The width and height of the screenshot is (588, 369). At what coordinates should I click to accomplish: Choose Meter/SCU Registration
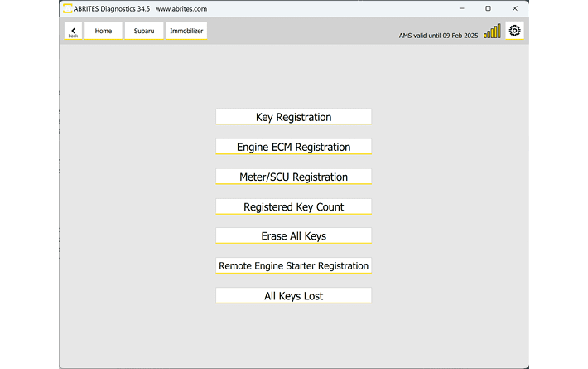coord(293,177)
